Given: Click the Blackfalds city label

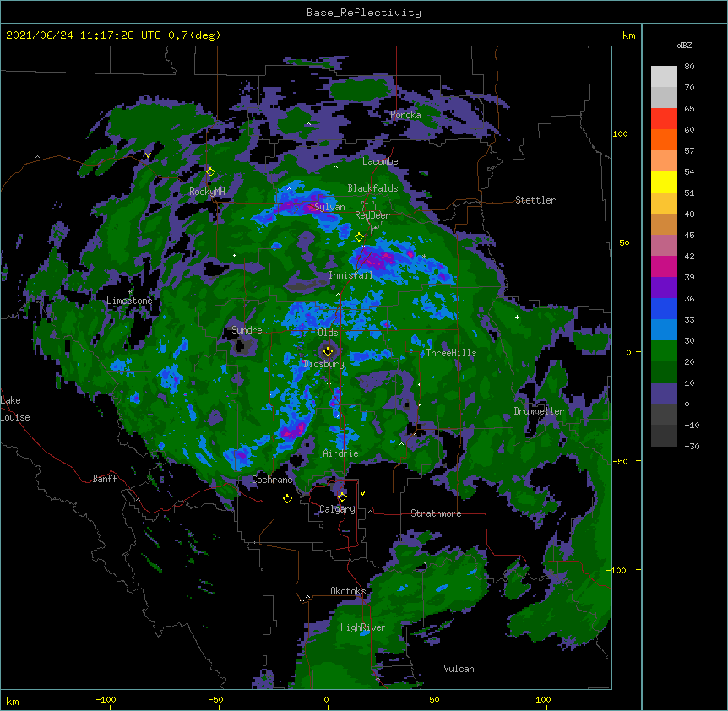Looking at the screenshot, I should click(372, 188).
